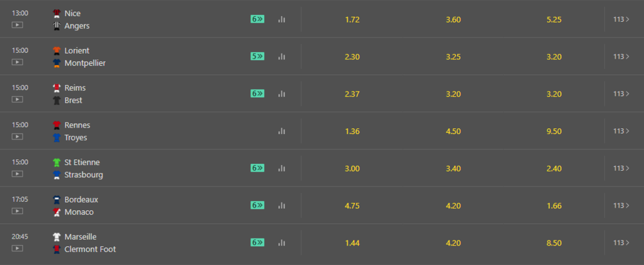This screenshot has height=265, width=644.
Task: Open stats chart icon for Marseille vs Clermont Foot
Action: [x=281, y=242]
